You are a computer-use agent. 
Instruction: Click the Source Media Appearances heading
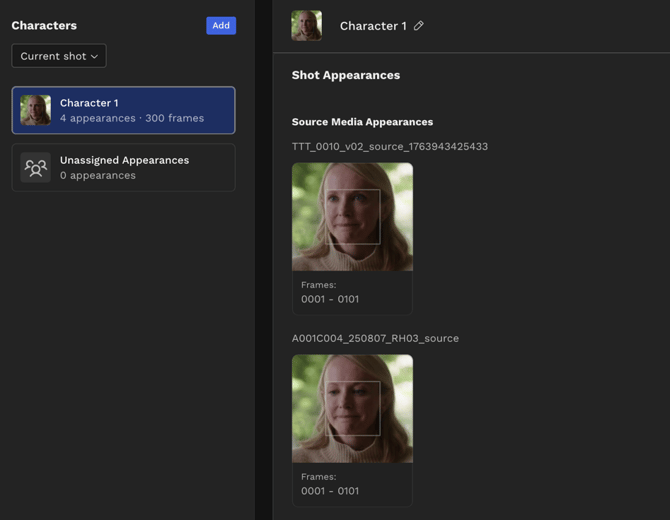tap(362, 122)
